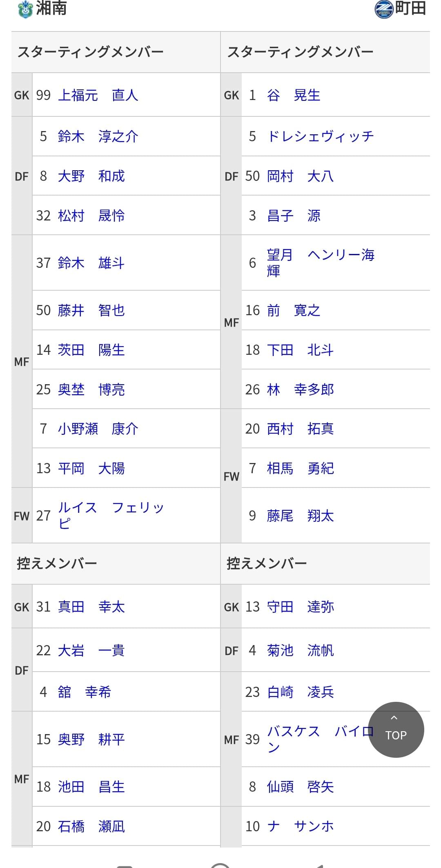Viewport: 441px width, 868px height.
Task: Open 谷 晃生 Machida goalkeeper link
Action: (294, 95)
